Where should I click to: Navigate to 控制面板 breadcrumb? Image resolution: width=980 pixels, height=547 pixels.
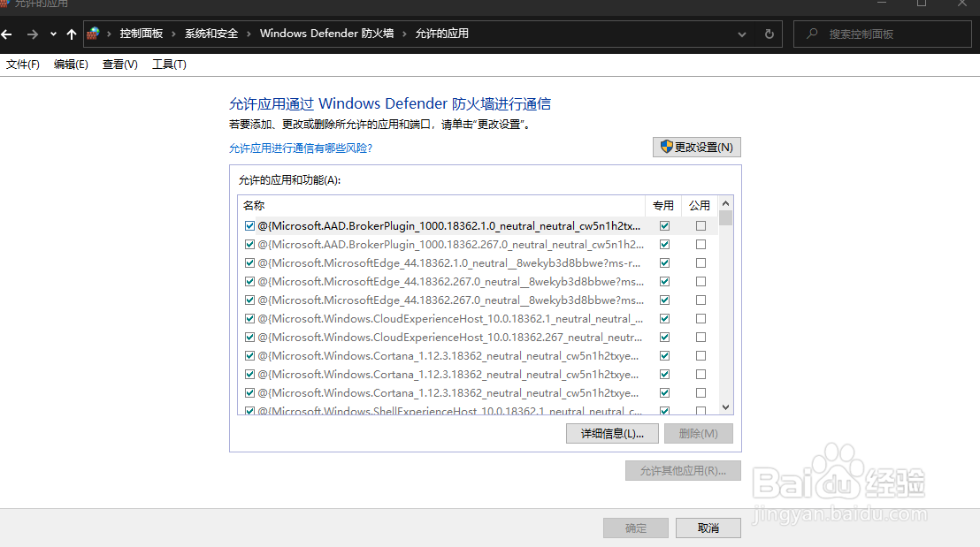click(x=142, y=34)
